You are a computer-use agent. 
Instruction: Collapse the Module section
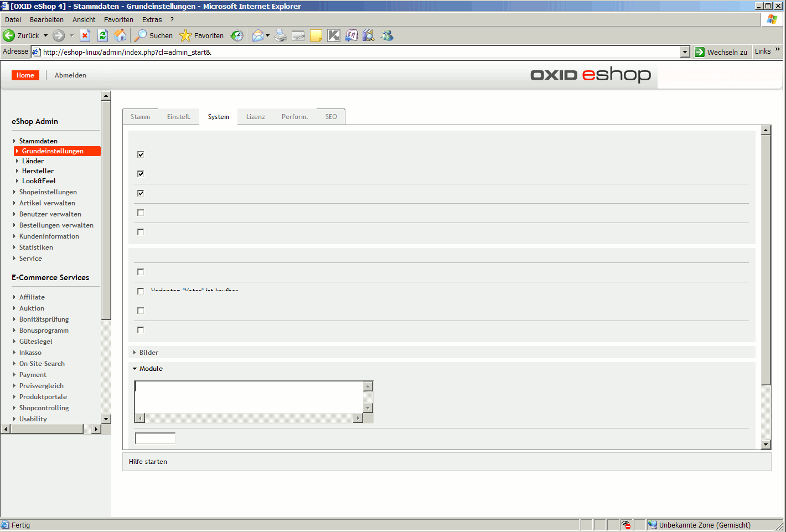pos(151,369)
